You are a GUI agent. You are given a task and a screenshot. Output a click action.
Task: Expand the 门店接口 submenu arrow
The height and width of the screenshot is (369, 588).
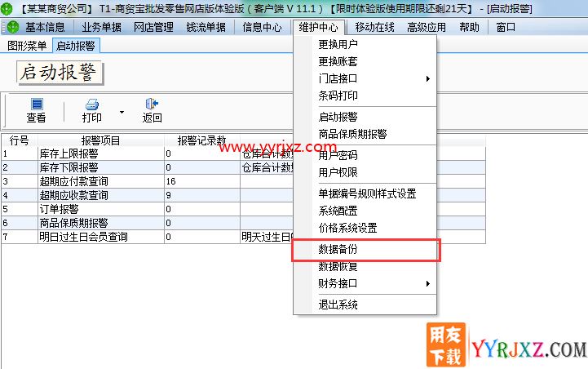click(x=428, y=78)
